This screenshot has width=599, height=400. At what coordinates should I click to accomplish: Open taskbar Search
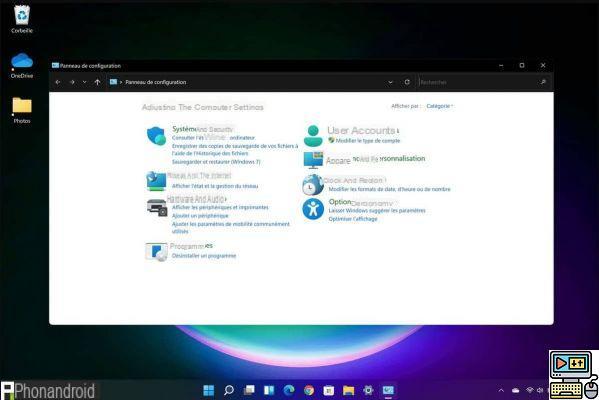point(229,390)
